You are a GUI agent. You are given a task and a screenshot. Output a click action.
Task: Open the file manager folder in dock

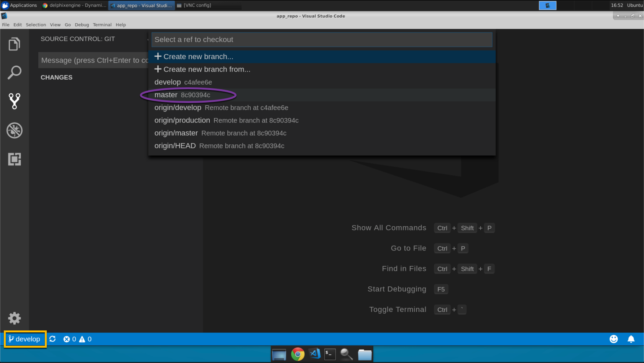point(365,355)
